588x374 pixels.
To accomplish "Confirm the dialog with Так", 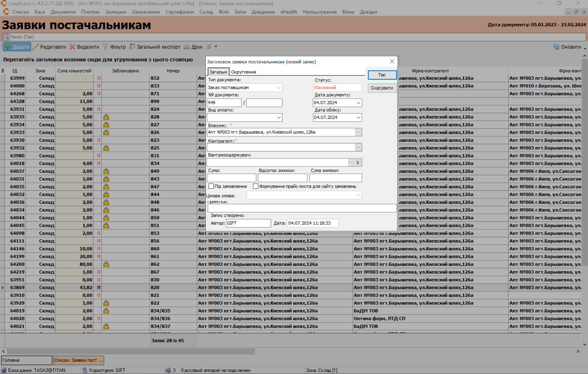I will point(382,75).
